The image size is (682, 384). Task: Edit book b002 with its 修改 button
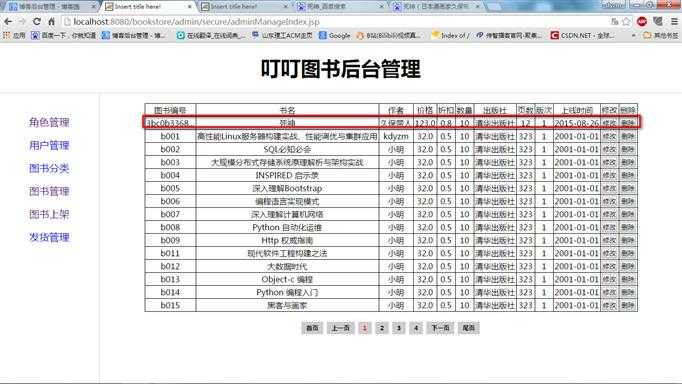point(609,149)
